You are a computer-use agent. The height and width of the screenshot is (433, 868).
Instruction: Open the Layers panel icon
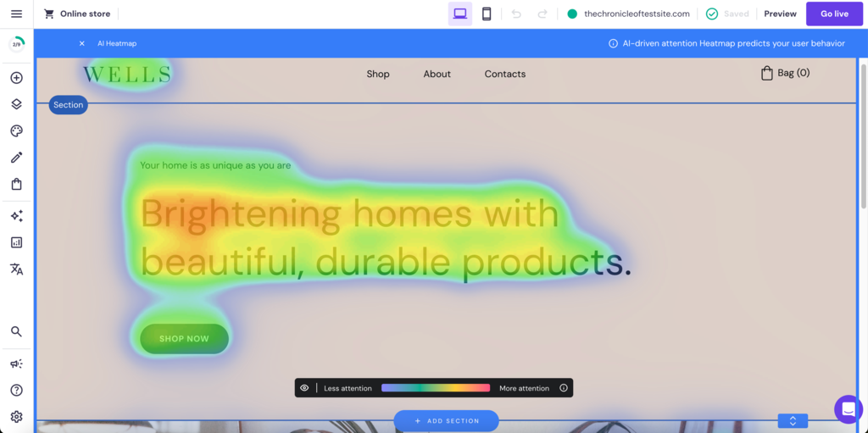click(16, 104)
